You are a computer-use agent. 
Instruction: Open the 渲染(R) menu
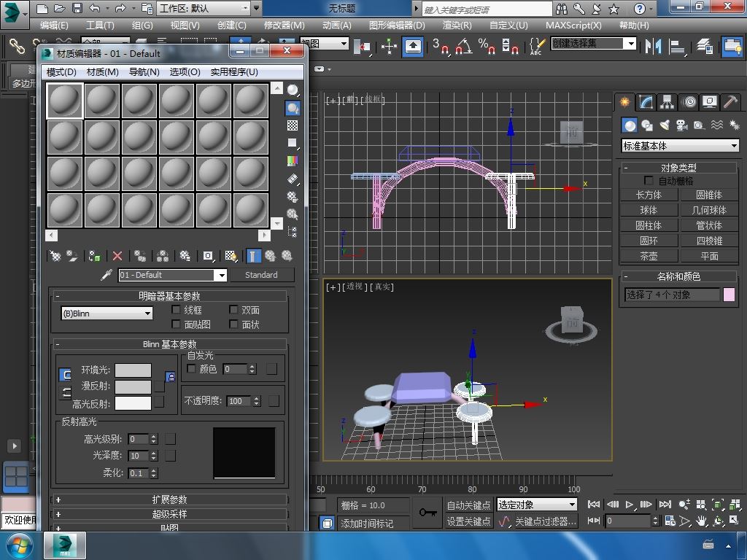point(457,26)
